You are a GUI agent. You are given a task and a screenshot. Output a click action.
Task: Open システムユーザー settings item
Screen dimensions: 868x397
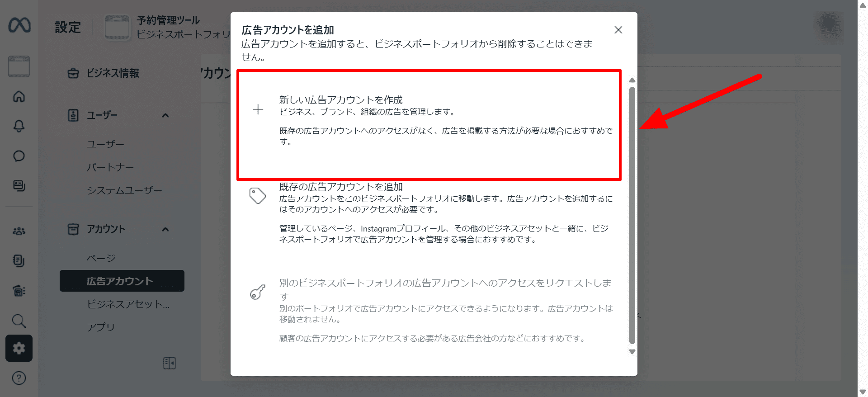tap(124, 190)
